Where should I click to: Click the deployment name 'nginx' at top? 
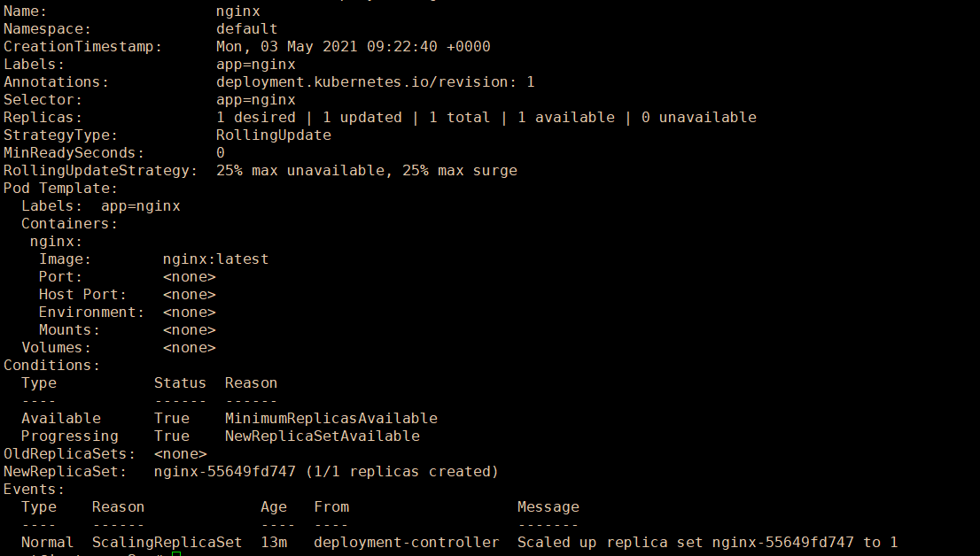237,12
